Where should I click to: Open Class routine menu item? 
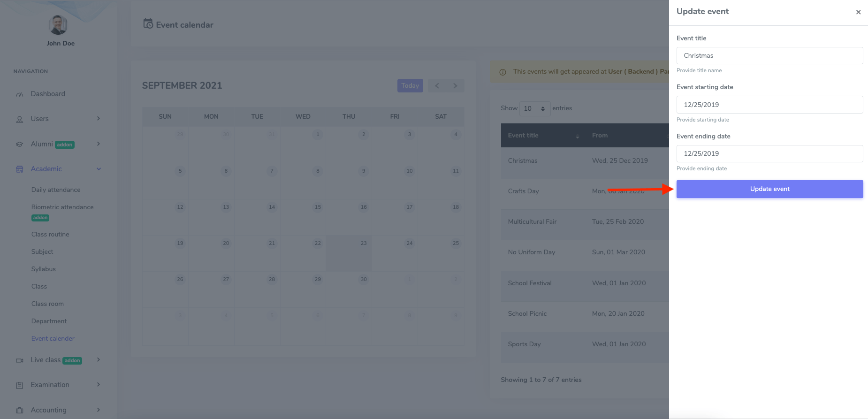50,234
